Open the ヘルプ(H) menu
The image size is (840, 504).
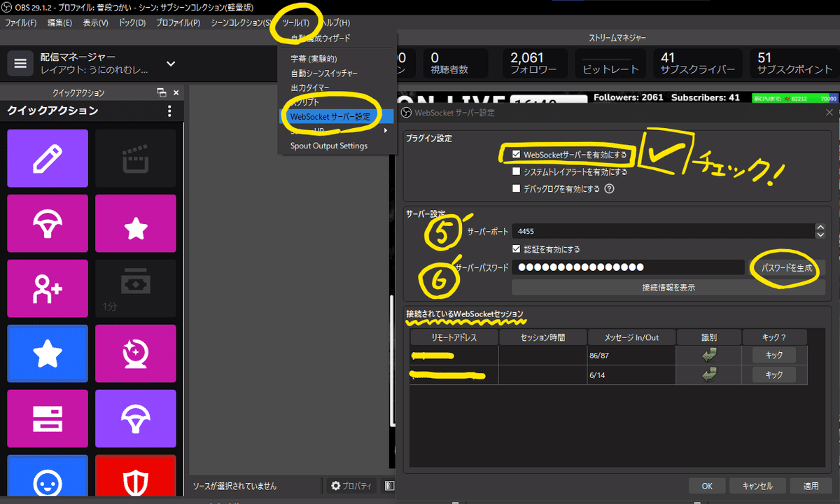click(x=335, y=23)
